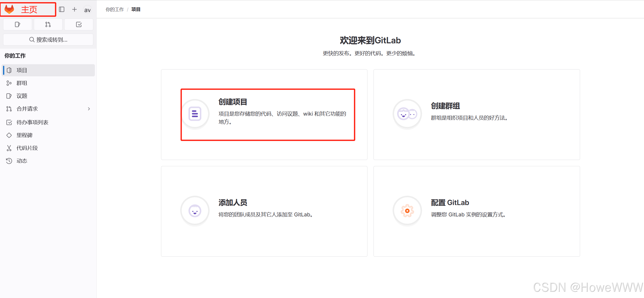Click 群组是组织项目和人员的好方法 text

[x=469, y=118]
